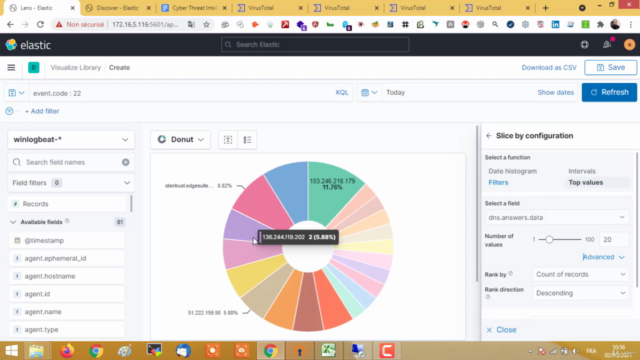The image size is (640, 360).
Task: Open the Chrome extensions puzzle icon
Action: tap(600, 24)
